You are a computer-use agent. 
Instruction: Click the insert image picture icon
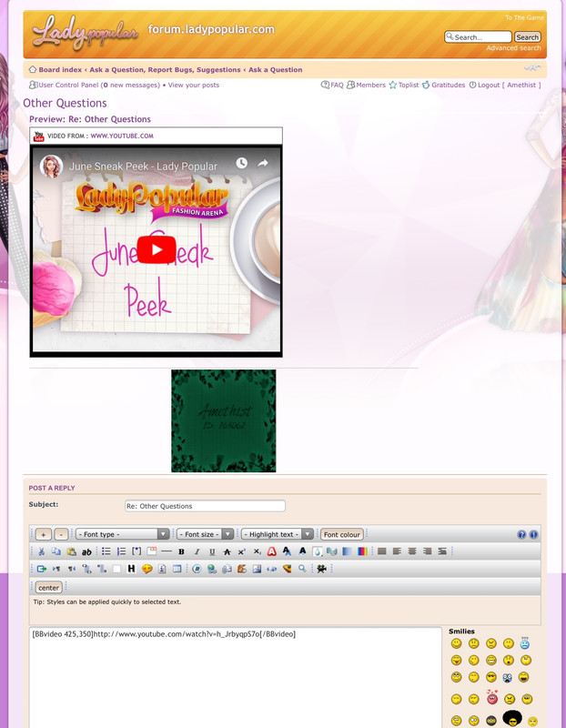[257, 569]
